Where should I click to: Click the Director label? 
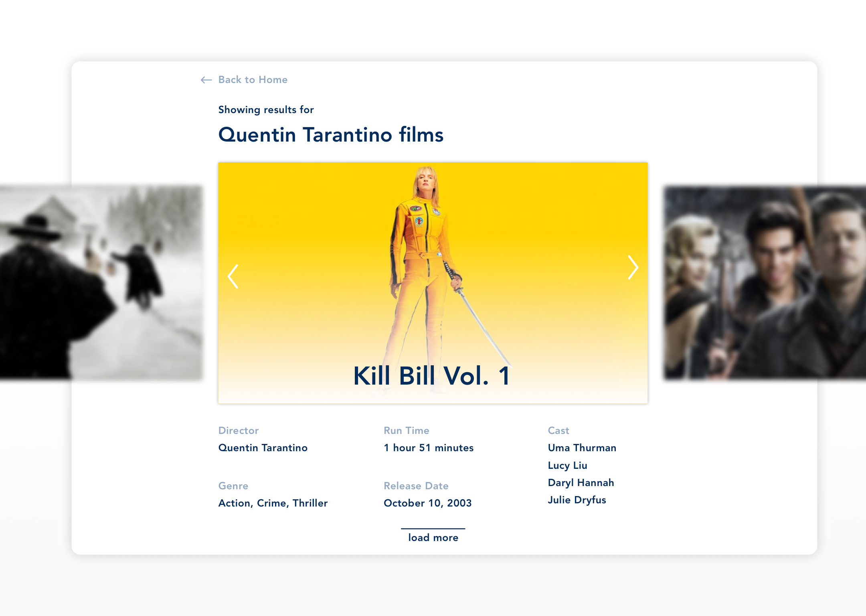tap(239, 430)
